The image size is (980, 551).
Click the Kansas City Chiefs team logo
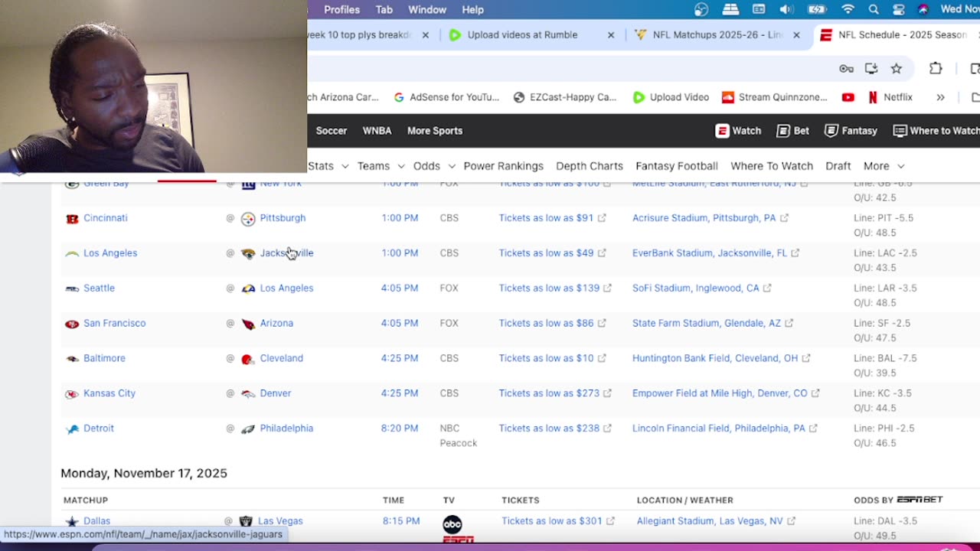[72, 394]
